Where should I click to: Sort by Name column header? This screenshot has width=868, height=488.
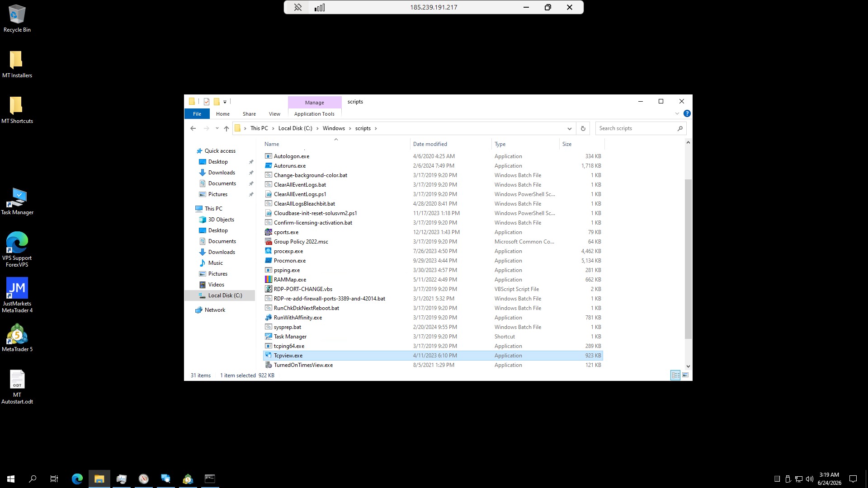pos(336,144)
